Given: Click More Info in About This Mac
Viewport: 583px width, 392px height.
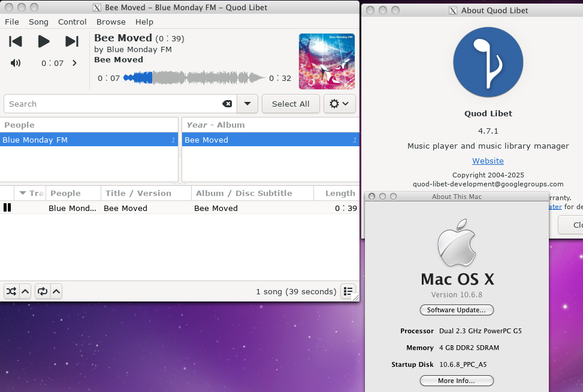Looking at the screenshot, I should point(457,381).
